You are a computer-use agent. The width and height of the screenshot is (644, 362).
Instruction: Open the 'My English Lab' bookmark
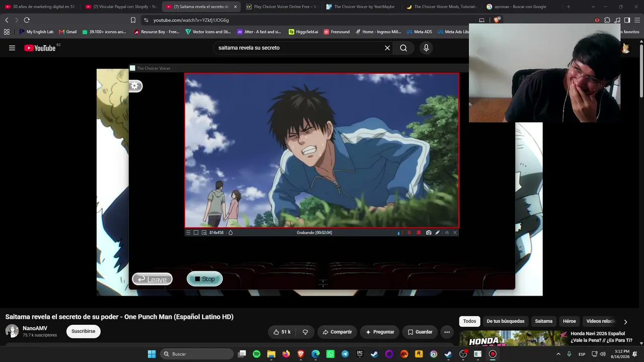(x=36, y=32)
